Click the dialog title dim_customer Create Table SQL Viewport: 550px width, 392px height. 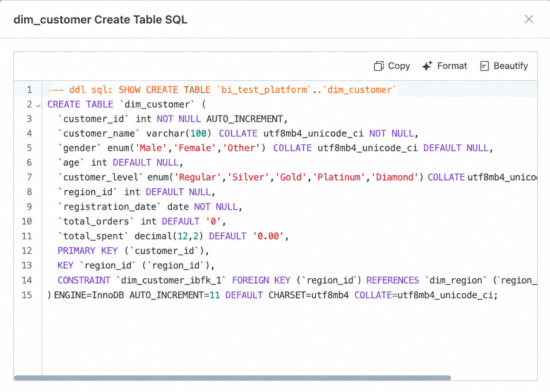100,19
